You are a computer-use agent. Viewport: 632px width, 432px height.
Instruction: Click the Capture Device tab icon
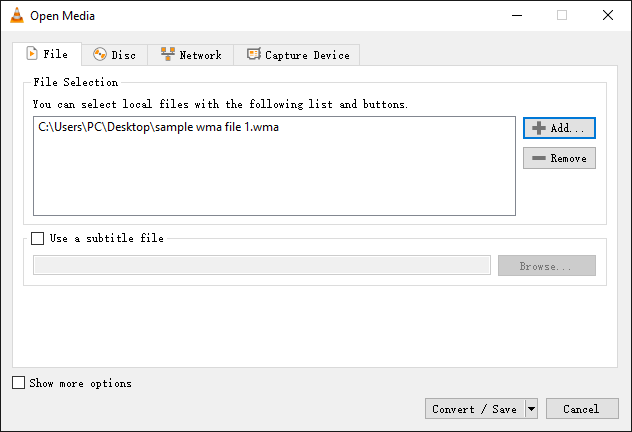[254, 55]
